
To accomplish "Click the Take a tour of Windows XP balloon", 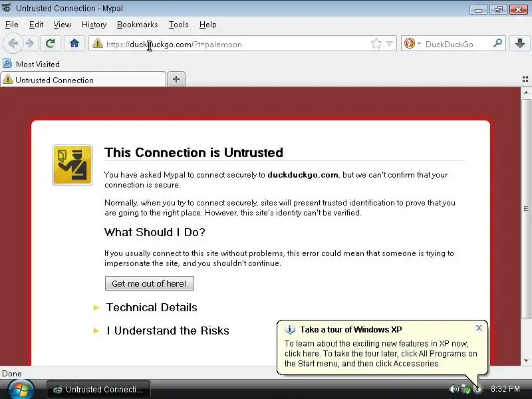I will tap(382, 347).
